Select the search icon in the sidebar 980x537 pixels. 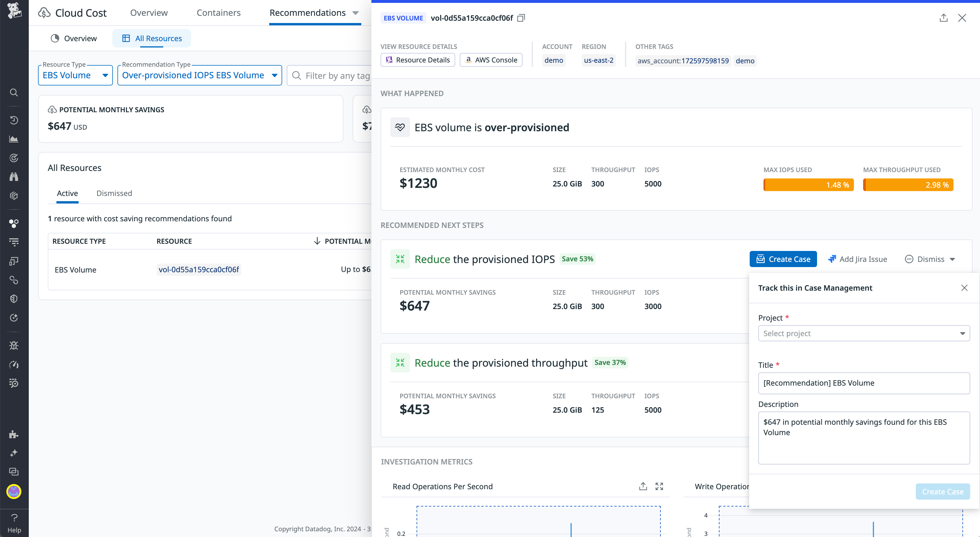click(x=14, y=92)
